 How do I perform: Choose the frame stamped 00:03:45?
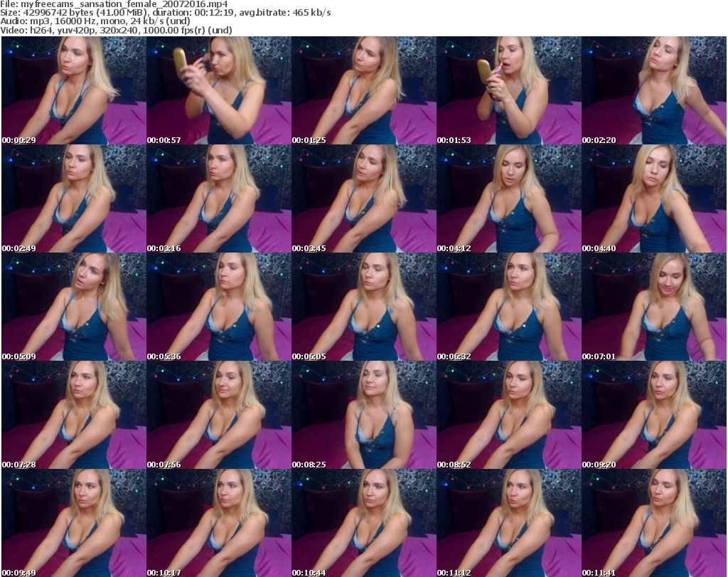(363, 198)
